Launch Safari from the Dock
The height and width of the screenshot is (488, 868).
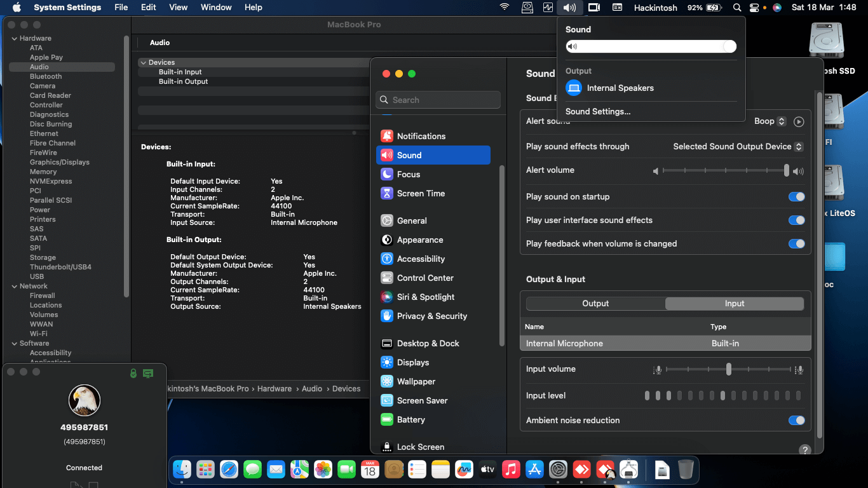(229, 470)
